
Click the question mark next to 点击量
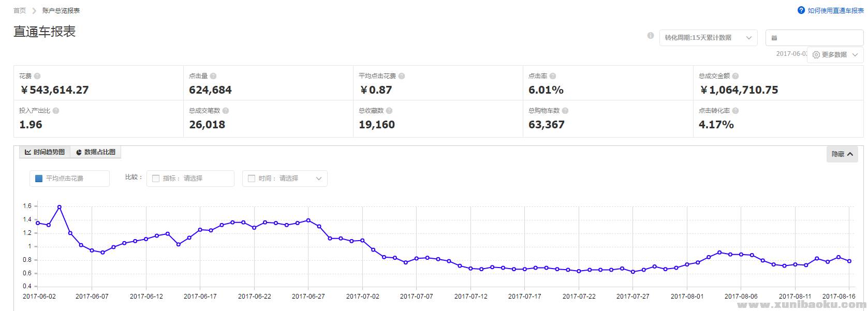click(x=213, y=76)
